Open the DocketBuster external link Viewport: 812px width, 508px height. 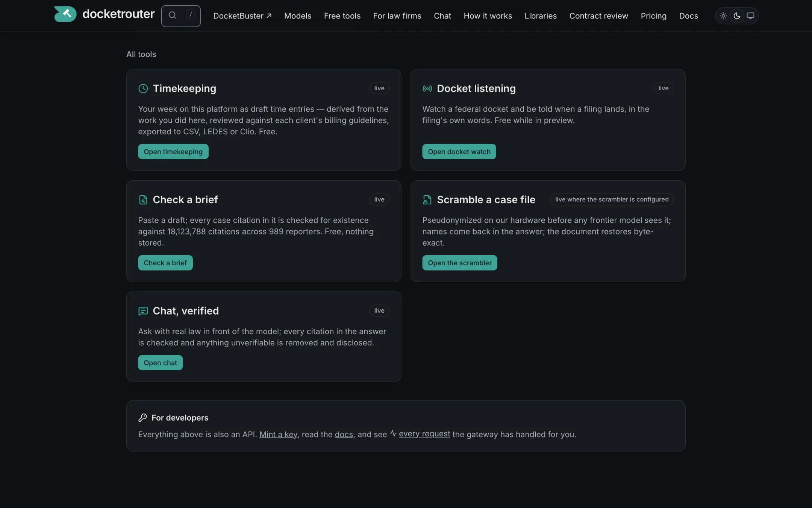(x=242, y=16)
